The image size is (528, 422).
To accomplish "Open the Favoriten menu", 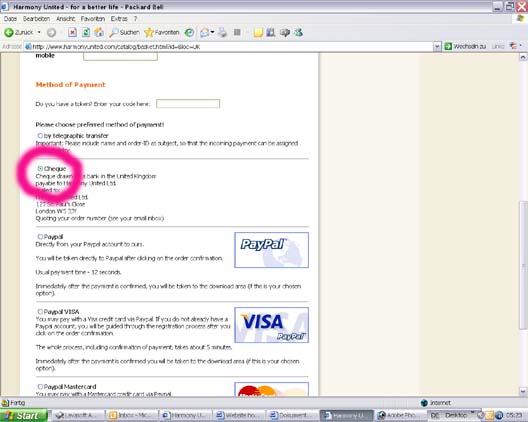I will click(93, 19).
